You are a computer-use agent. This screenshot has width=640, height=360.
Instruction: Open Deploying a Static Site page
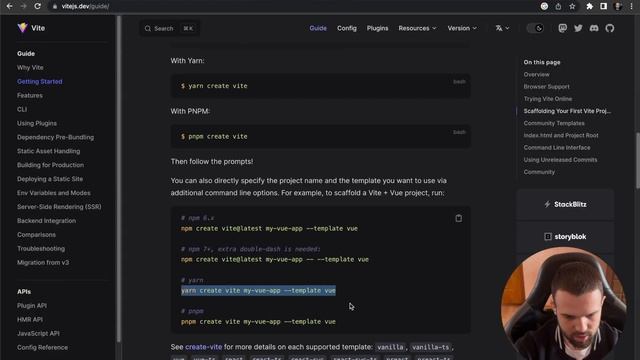coord(50,179)
